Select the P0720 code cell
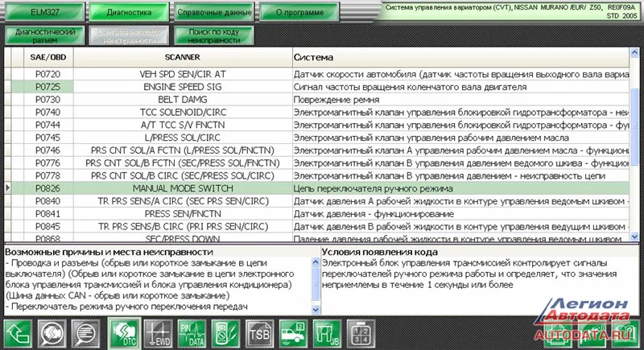This screenshot has width=644, height=350. (48, 74)
